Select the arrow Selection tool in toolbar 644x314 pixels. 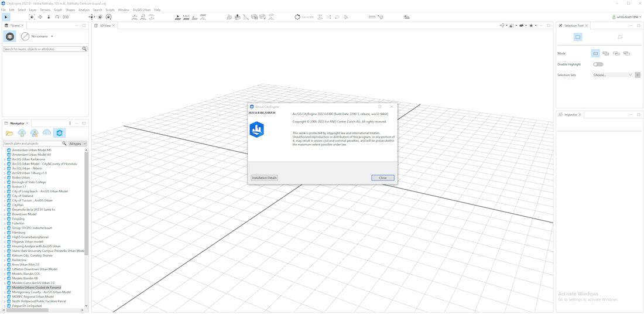pos(6,17)
